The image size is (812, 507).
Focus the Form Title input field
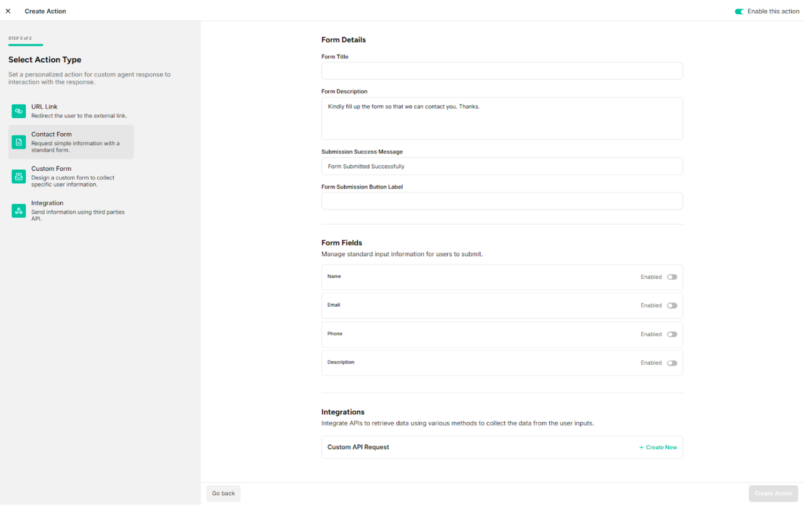[x=502, y=71]
